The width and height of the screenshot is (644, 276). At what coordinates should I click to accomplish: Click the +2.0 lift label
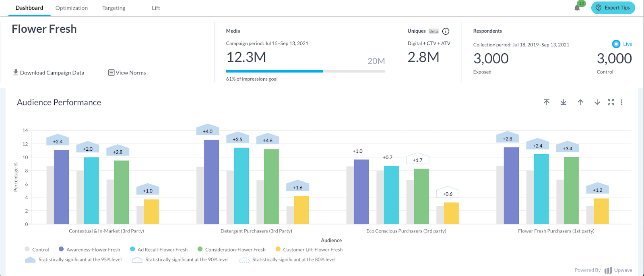tap(88, 147)
